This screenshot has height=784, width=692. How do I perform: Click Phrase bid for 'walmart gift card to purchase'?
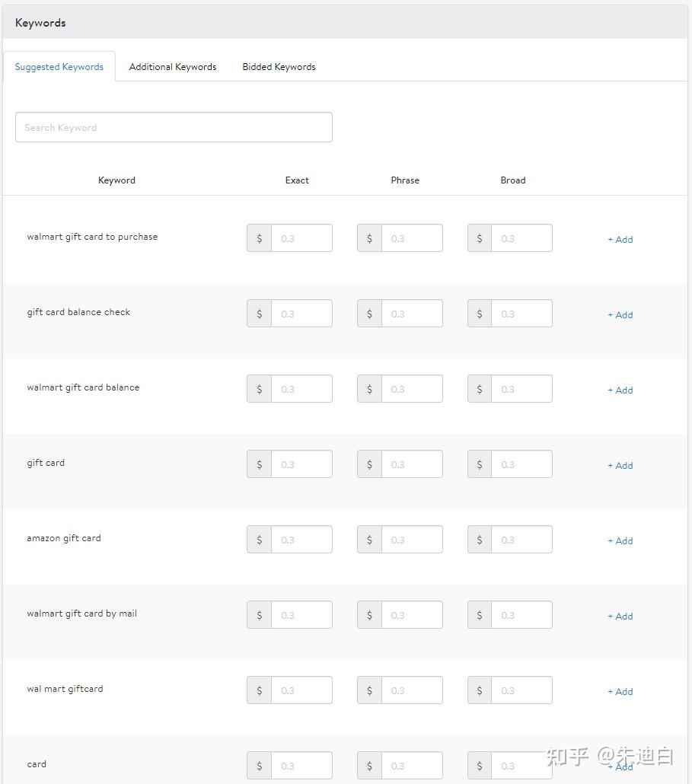point(411,238)
